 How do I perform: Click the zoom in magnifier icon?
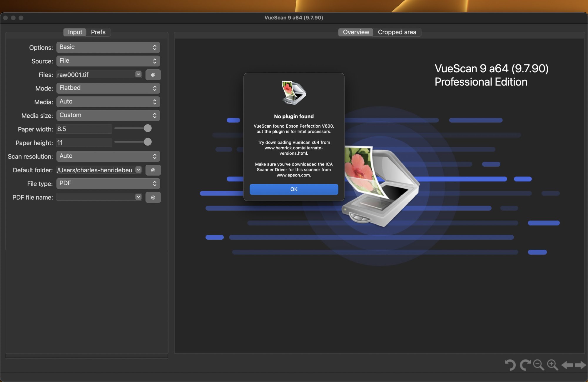(x=552, y=365)
